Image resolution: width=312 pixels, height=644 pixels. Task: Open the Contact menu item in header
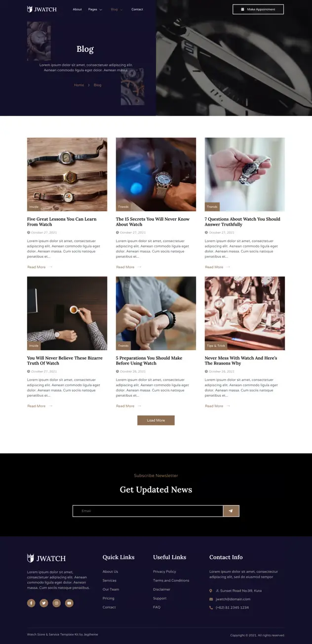coord(137,9)
